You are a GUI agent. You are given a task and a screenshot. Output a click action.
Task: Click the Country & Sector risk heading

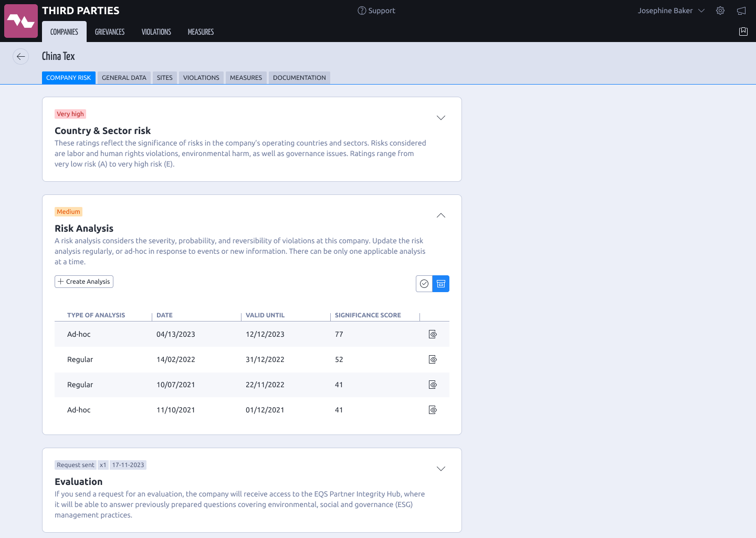(x=103, y=131)
